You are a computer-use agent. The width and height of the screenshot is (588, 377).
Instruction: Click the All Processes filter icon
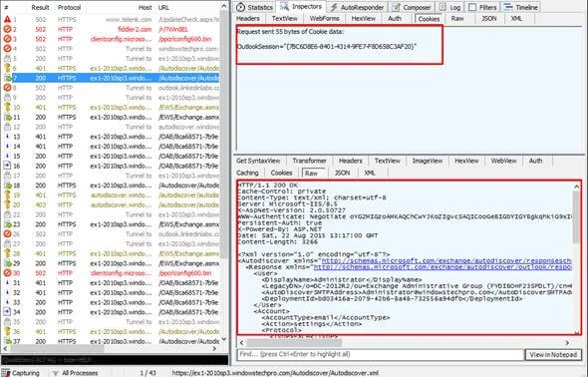[56, 373]
